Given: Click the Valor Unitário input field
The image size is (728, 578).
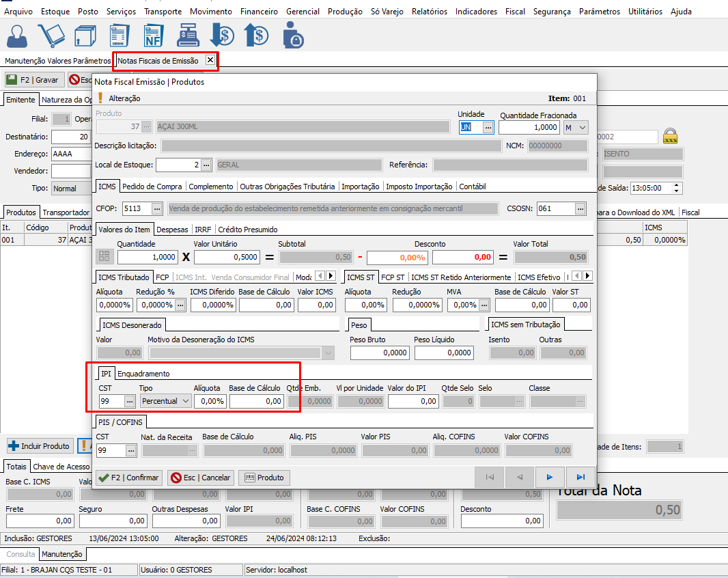Looking at the screenshot, I should pos(227,257).
